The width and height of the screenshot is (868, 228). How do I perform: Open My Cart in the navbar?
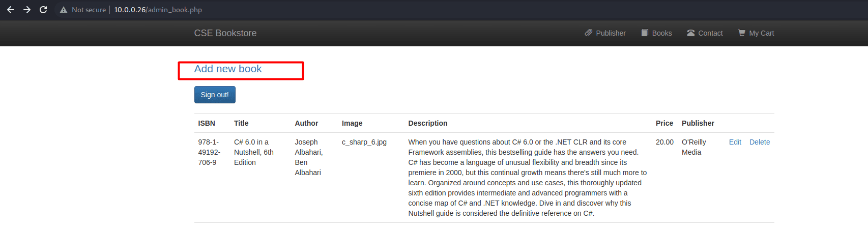[x=756, y=33]
